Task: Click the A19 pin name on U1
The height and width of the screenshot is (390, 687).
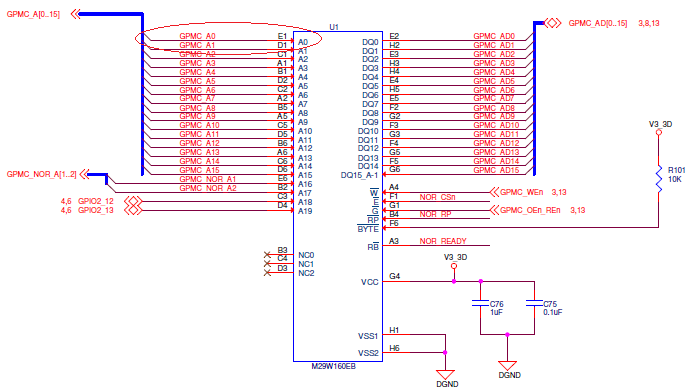Action: [x=305, y=211]
